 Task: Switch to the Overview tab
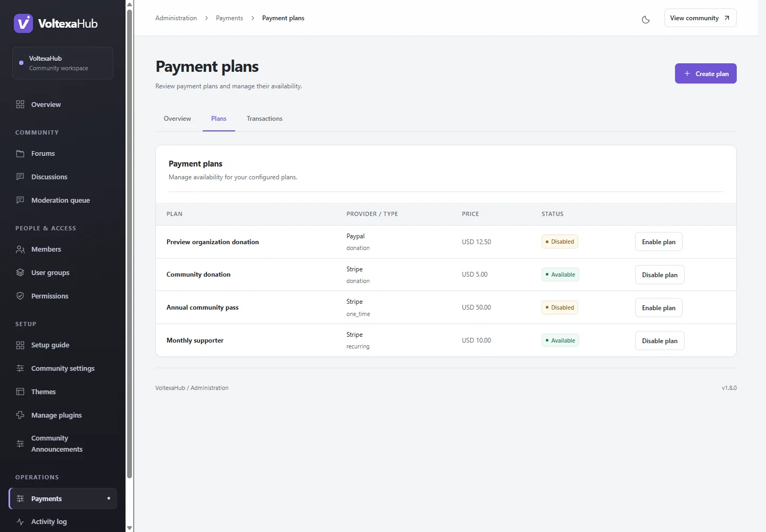pyautogui.click(x=177, y=119)
